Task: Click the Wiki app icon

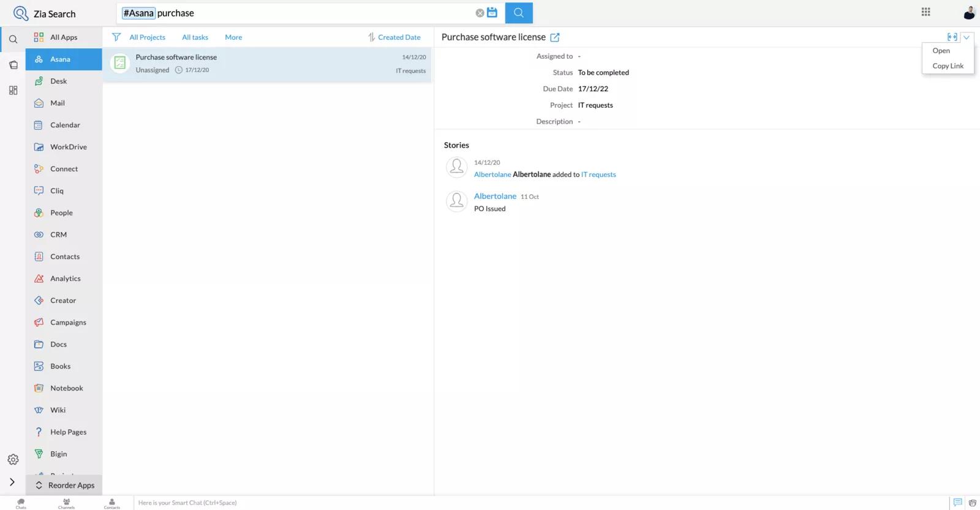Action: point(39,410)
